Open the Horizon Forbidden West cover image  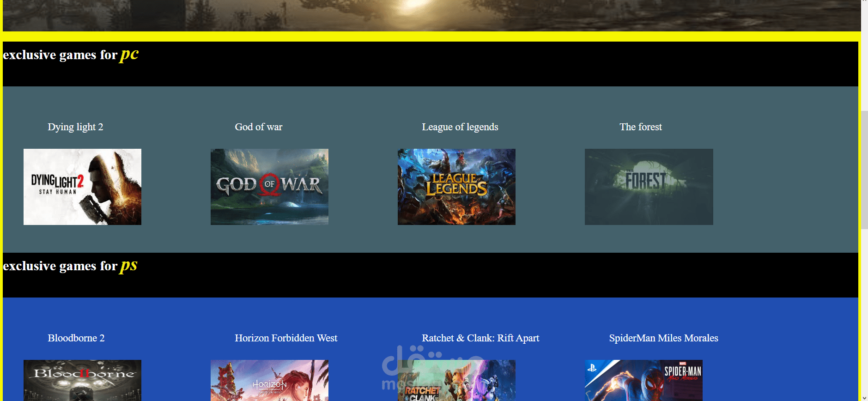click(x=269, y=380)
